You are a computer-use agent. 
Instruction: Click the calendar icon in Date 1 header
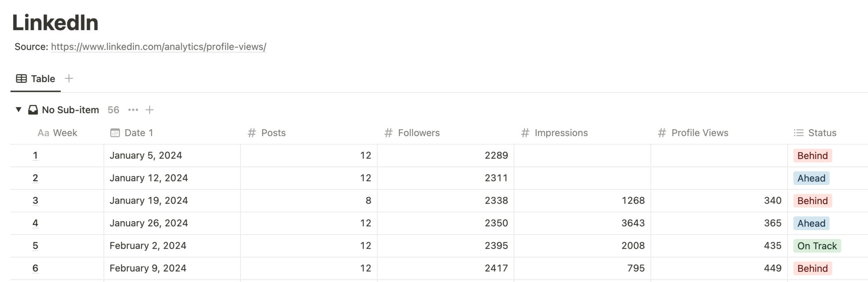point(115,133)
